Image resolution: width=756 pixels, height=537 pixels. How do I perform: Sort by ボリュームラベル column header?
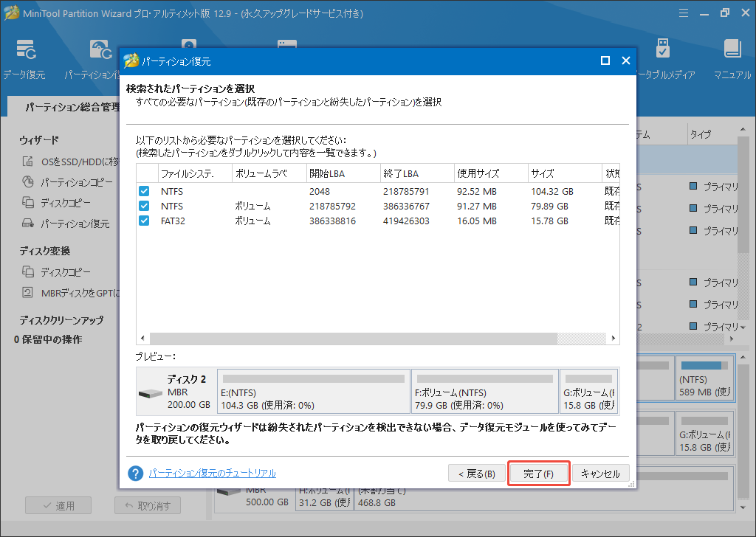point(269,173)
